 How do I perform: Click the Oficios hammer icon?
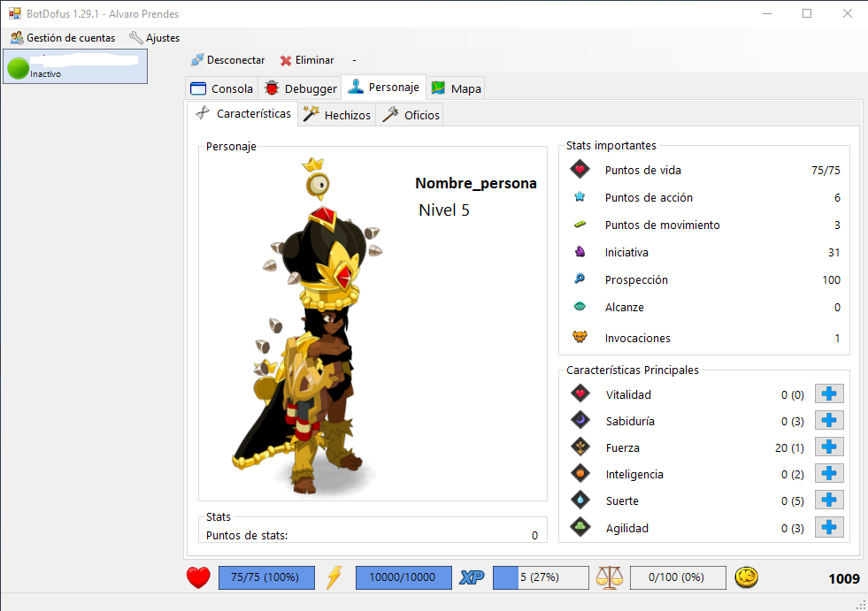(x=390, y=114)
